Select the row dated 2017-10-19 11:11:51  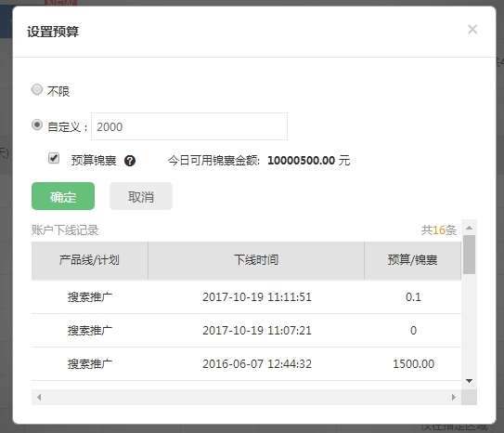coord(246,297)
